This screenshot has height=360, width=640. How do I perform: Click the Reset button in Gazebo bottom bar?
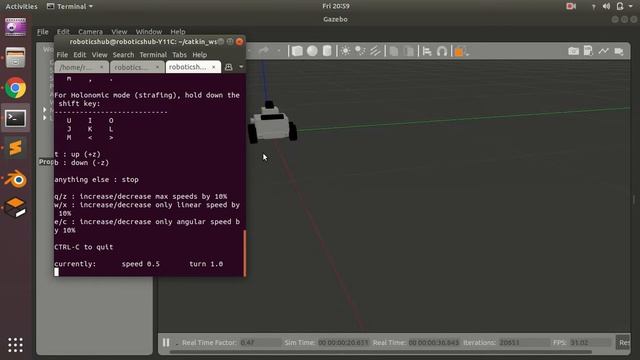pyautogui.click(x=623, y=342)
